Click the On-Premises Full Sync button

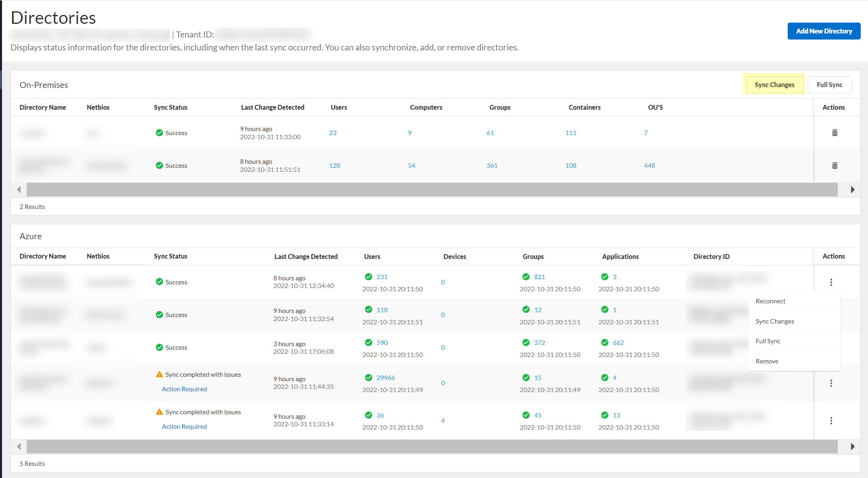coord(829,85)
